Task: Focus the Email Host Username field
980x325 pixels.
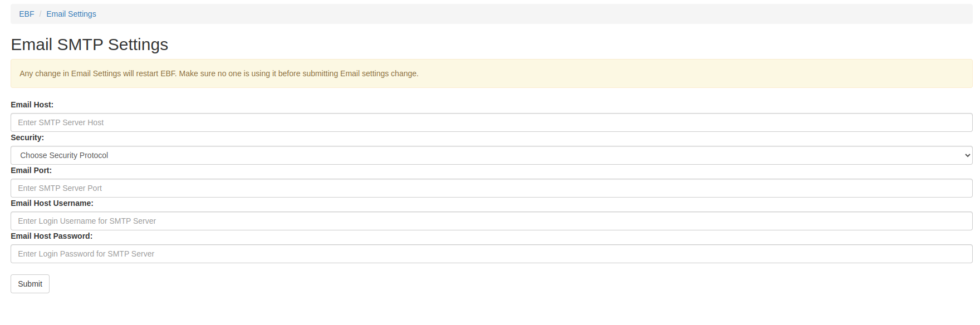Action: tap(492, 221)
